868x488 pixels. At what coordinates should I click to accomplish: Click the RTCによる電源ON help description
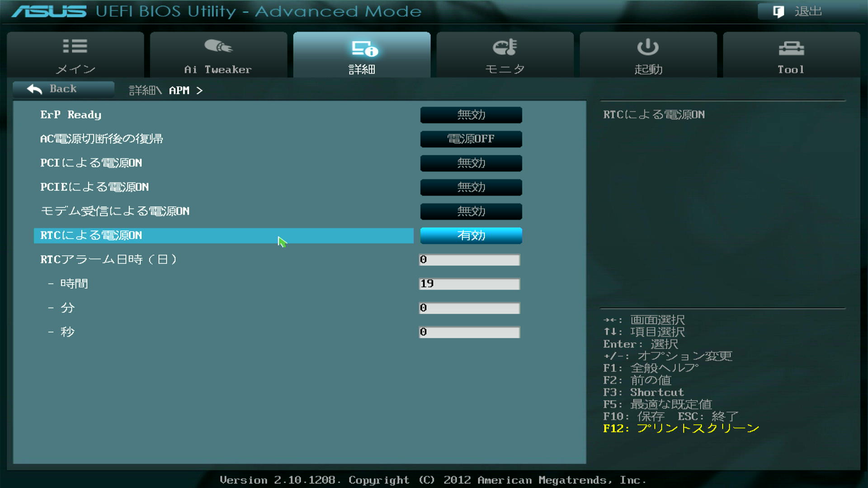tap(654, 115)
